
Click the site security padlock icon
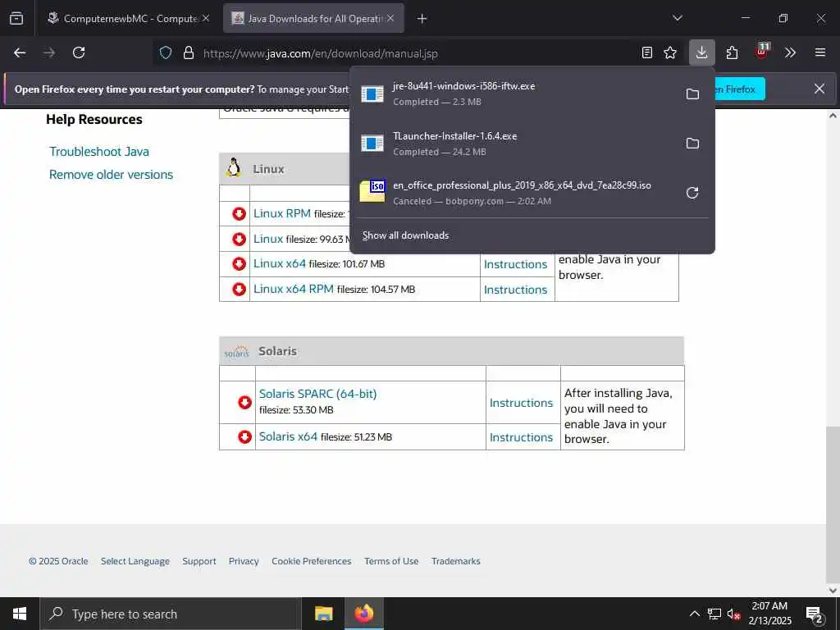point(188,52)
